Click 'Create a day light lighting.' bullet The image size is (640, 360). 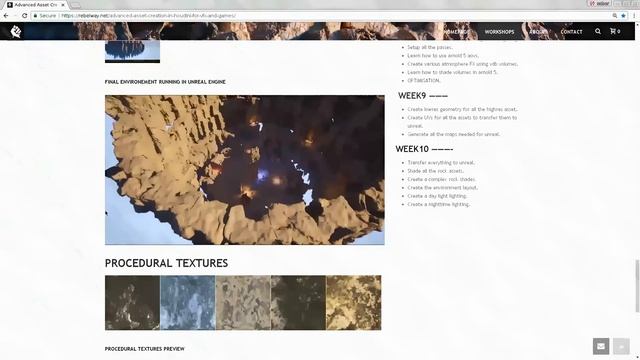point(437,196)
